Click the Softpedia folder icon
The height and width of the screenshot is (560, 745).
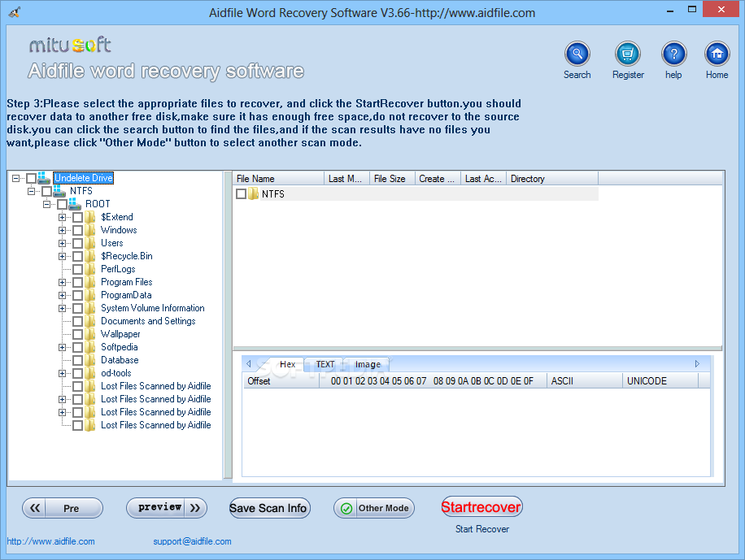pyautogui.click(x=89, y=347)
